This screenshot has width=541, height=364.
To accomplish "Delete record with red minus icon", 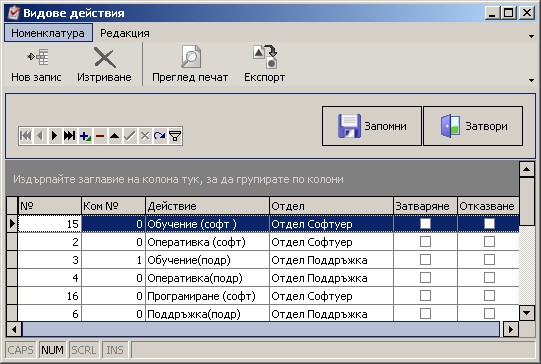I will (100, 136).
